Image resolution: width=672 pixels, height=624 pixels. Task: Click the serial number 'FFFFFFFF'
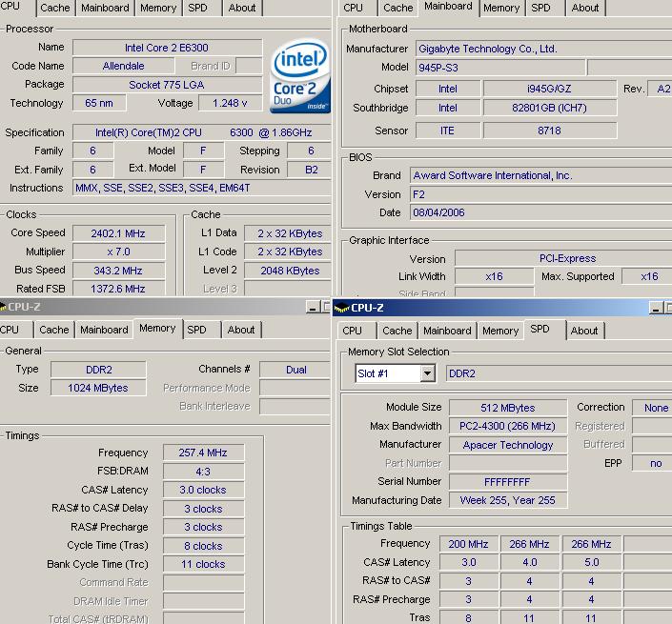tap(508, 482)
